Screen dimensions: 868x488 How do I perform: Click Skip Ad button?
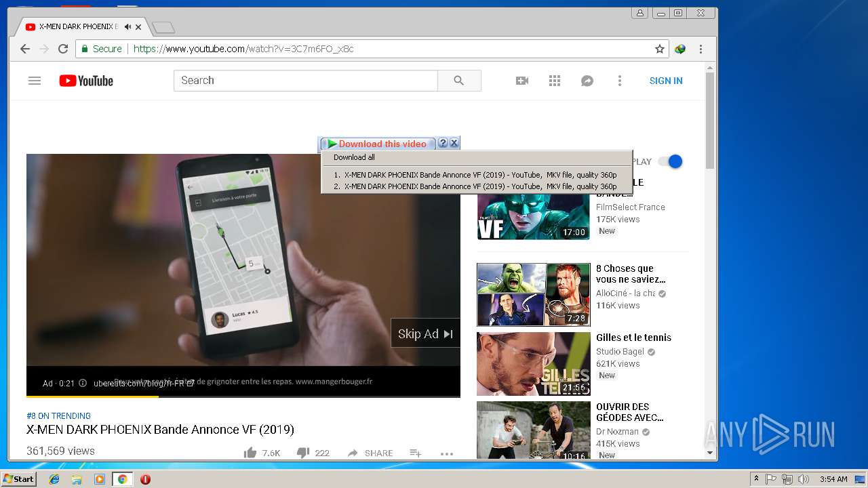tap(425, 333)
